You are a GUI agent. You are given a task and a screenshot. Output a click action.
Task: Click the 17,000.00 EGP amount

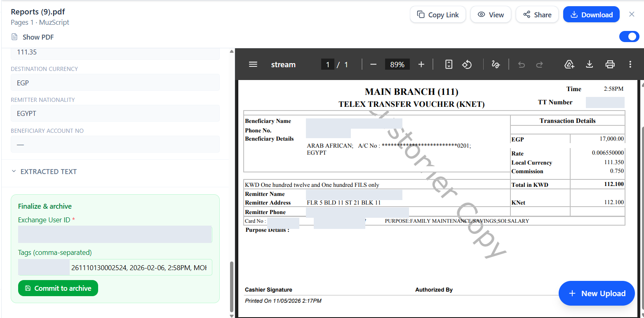click(612, 139)
